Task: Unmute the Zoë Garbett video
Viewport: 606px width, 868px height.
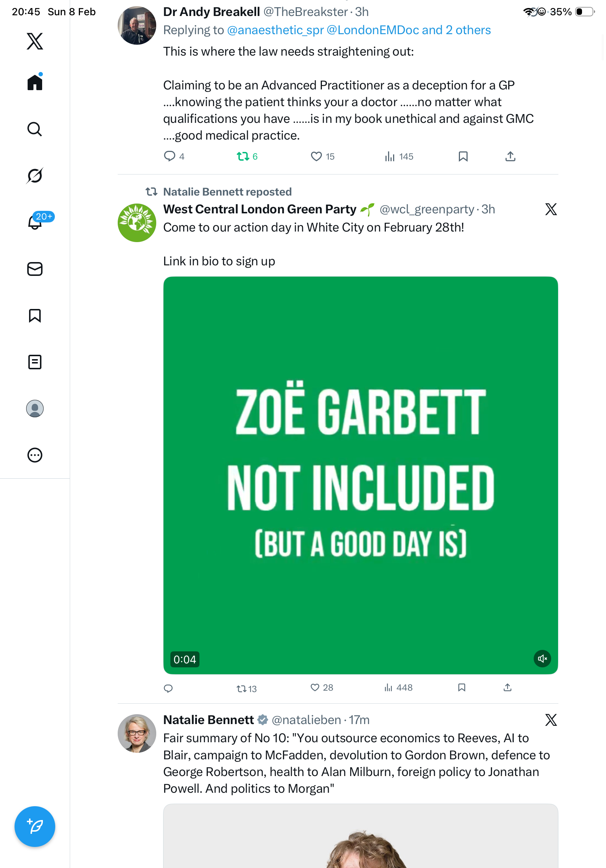Action: click(x=542, y=659)
